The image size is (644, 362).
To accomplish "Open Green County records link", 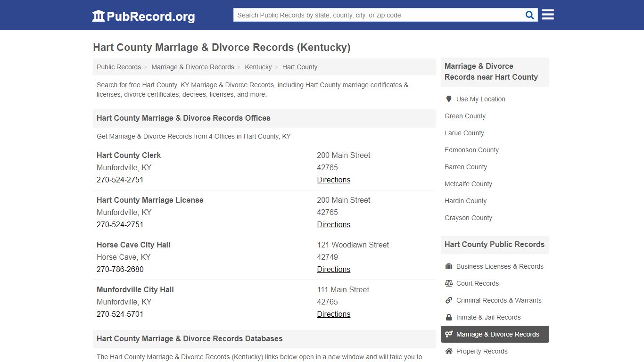I will [465, 116].
